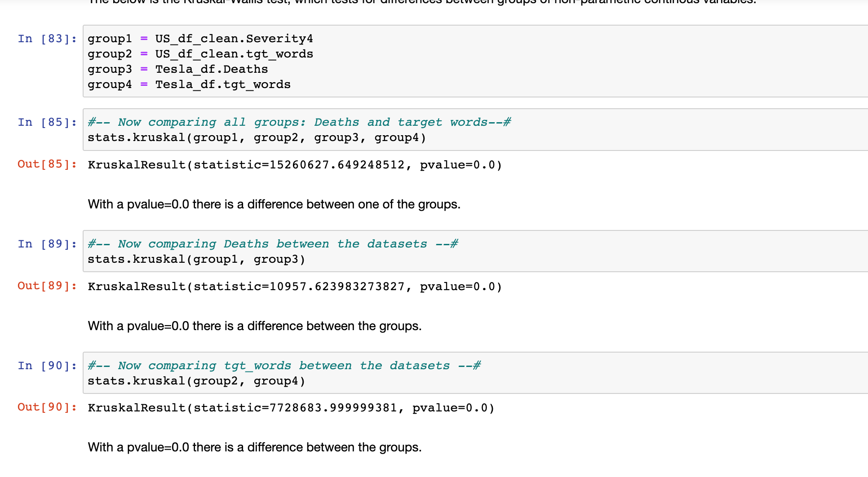Image resolution: width=868 pixels, height=477 pixels.
Task: Click the stats.kruskal(group2, group4) code line
Action: 196,381
